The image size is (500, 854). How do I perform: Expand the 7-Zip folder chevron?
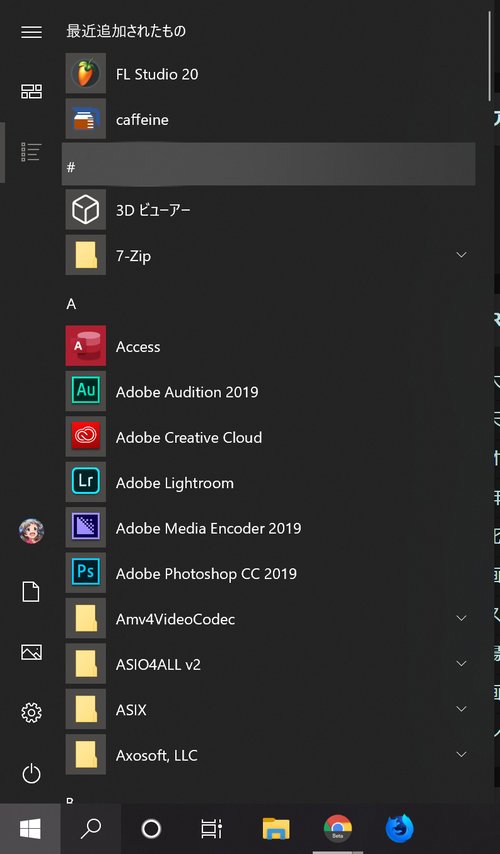pos(461,255)
